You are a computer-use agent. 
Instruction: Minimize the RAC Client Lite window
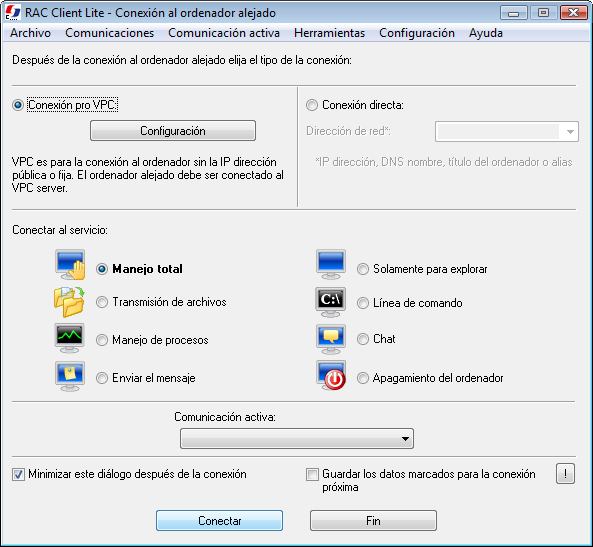[x=513, y=13]
